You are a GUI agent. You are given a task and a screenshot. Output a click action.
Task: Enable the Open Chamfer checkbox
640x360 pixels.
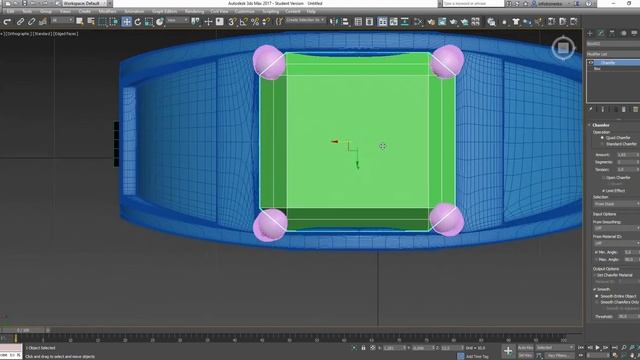click(x=603, y=178)
